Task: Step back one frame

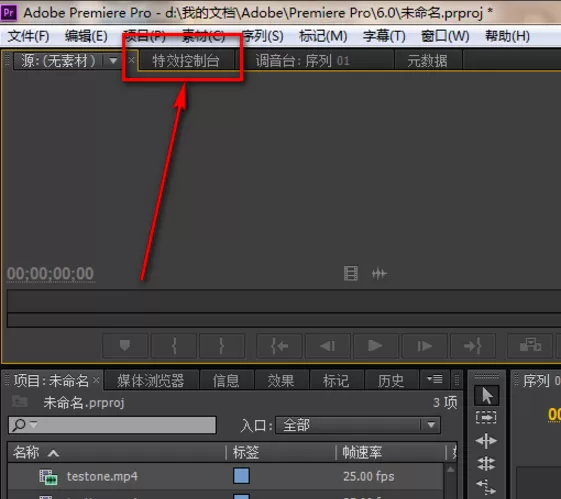Action: point(327,346)
